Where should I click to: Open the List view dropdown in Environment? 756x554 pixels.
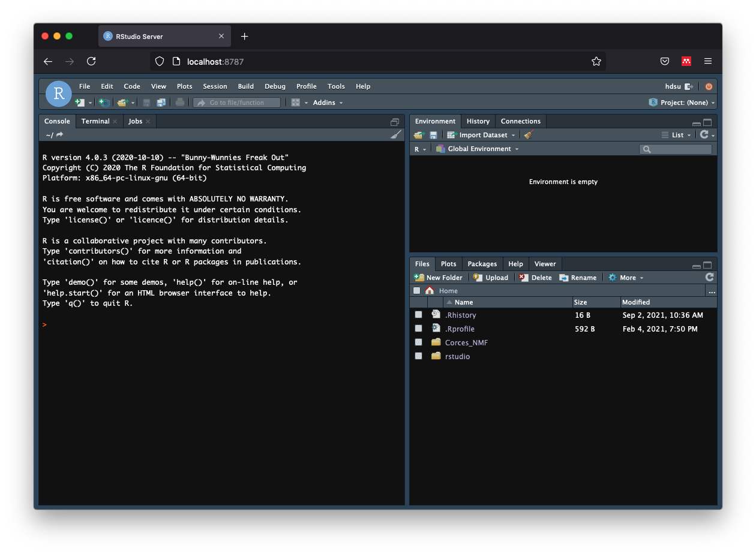point(677,135)
